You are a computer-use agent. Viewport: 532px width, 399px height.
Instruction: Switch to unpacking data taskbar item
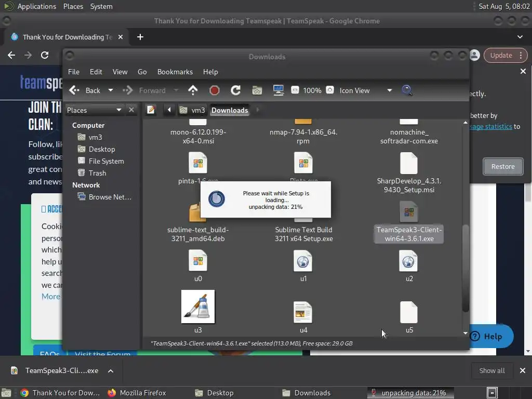click(x=410, y=393)
